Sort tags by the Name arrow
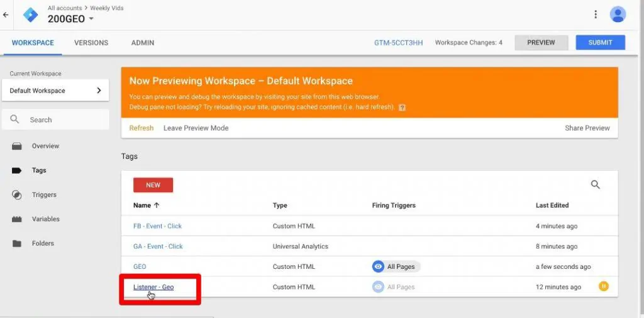The height and width of the screenshot is (318, 644). point(157,205)
